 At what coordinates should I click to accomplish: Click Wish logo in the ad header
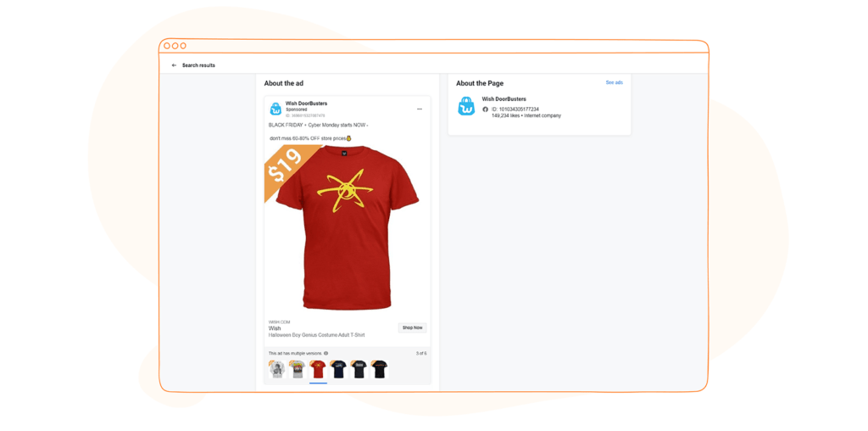click(275, 109)
